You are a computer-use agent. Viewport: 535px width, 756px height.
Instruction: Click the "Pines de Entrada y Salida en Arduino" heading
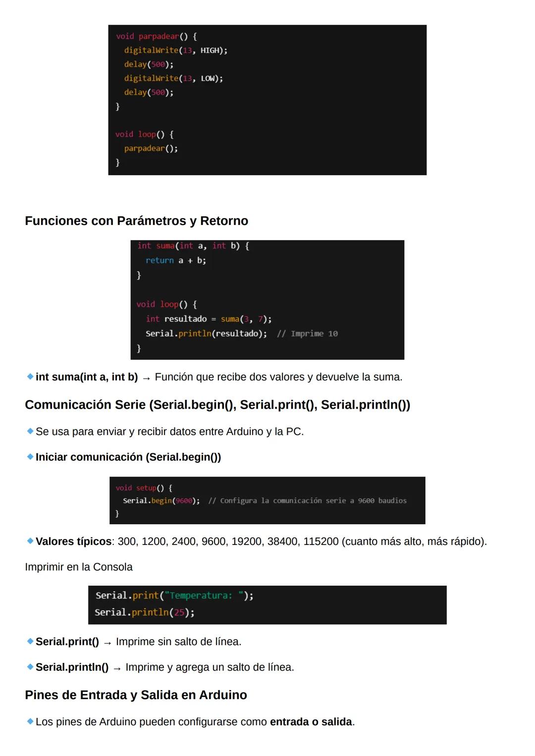click(136, 695)
